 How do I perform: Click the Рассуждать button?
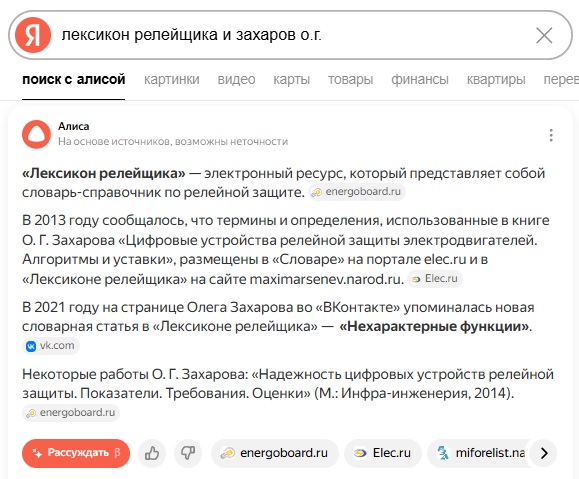pos(76,453)
